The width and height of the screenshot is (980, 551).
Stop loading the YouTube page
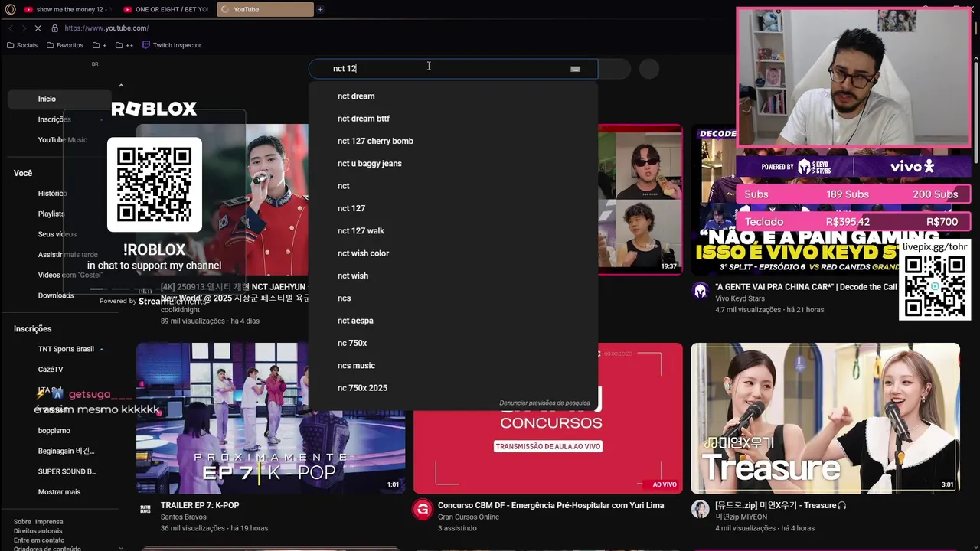click(38, 28)
